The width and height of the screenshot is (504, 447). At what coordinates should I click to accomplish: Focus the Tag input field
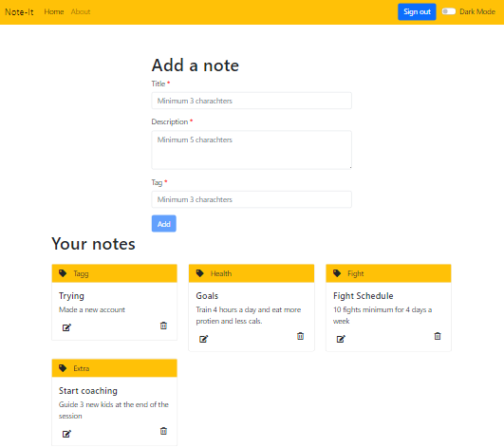pyautogui.click(x=252, y=199)
